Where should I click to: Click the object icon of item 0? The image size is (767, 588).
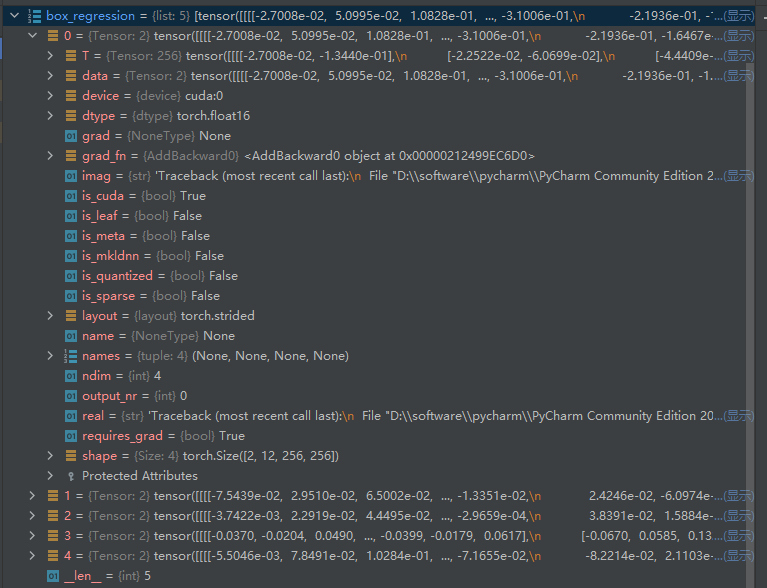click(53, 36)
